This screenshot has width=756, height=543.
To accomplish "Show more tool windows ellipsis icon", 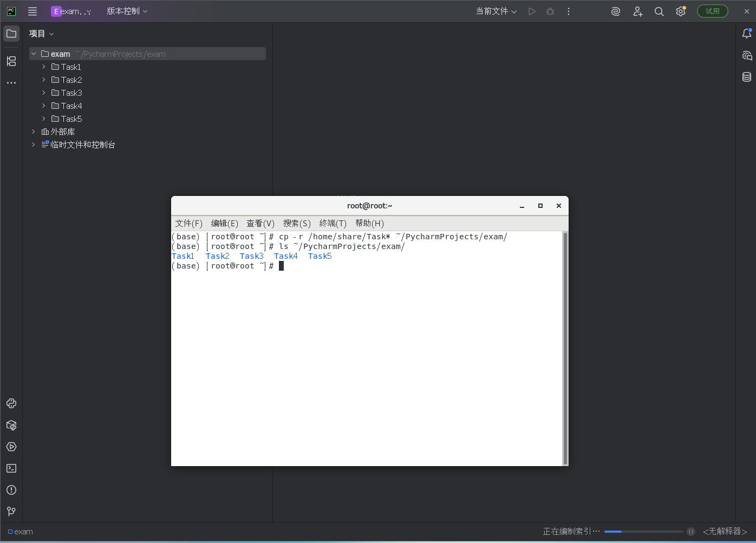I will point(11,83).
